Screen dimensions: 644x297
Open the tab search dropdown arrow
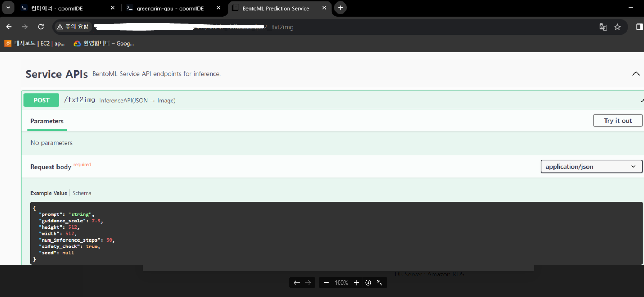[x=8, y=8]
